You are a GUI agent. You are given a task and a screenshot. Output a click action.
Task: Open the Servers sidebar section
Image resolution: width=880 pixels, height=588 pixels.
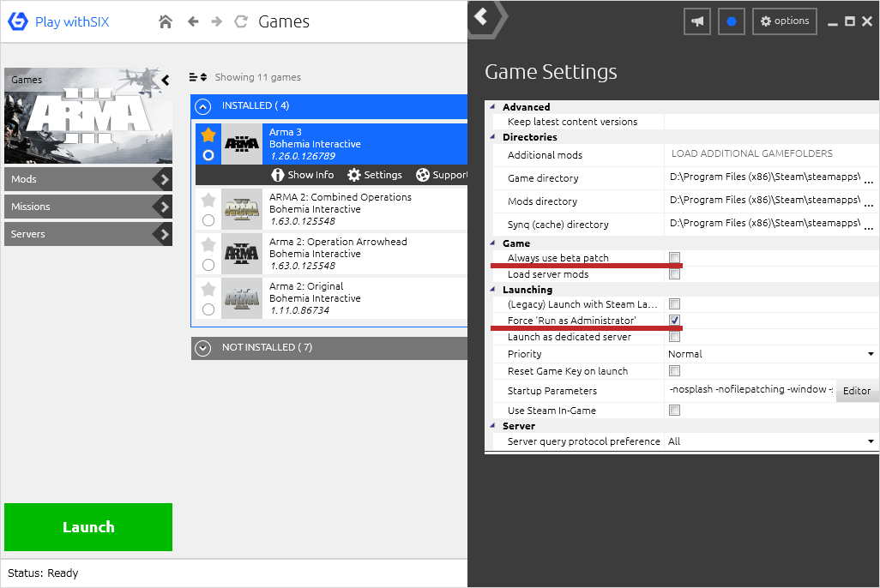[x=88, y=234]
